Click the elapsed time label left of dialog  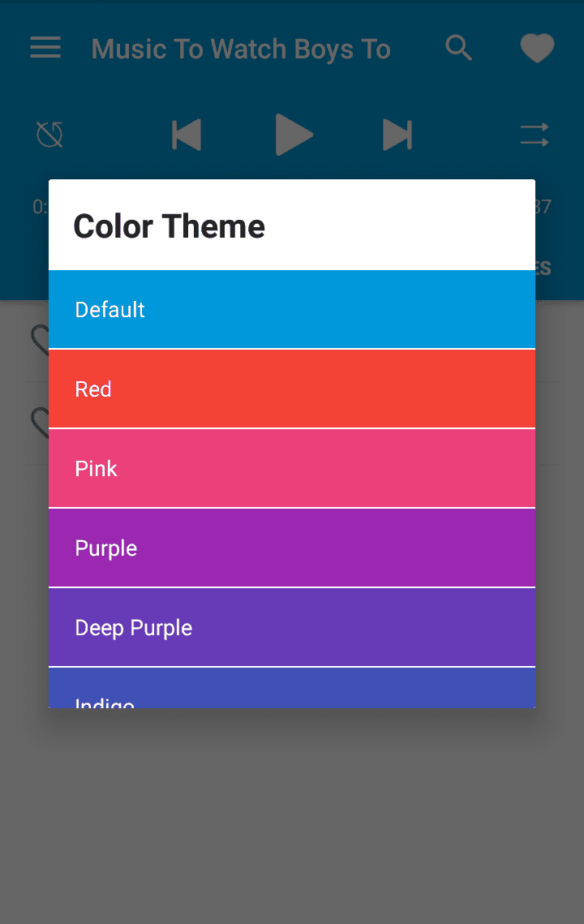pos(39,207)
